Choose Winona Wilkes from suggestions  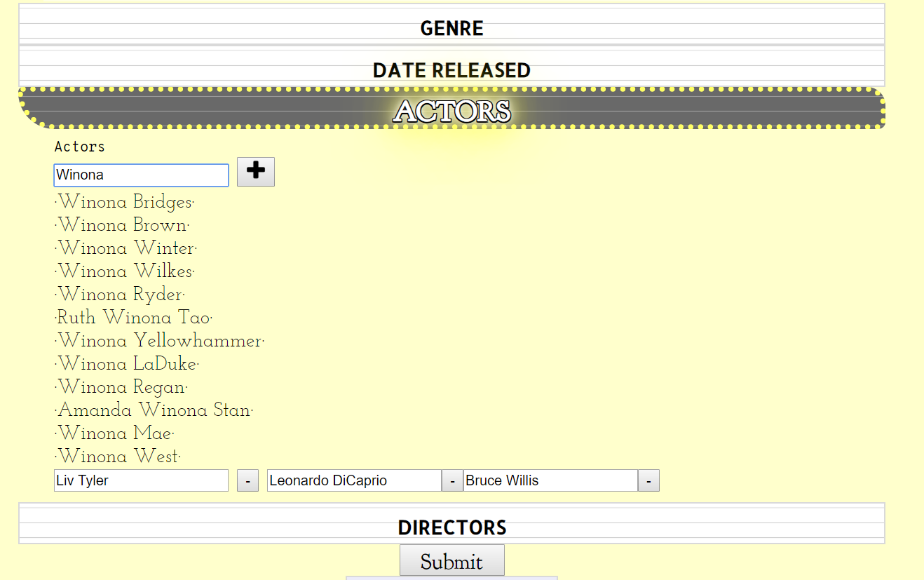coord(125,271)
